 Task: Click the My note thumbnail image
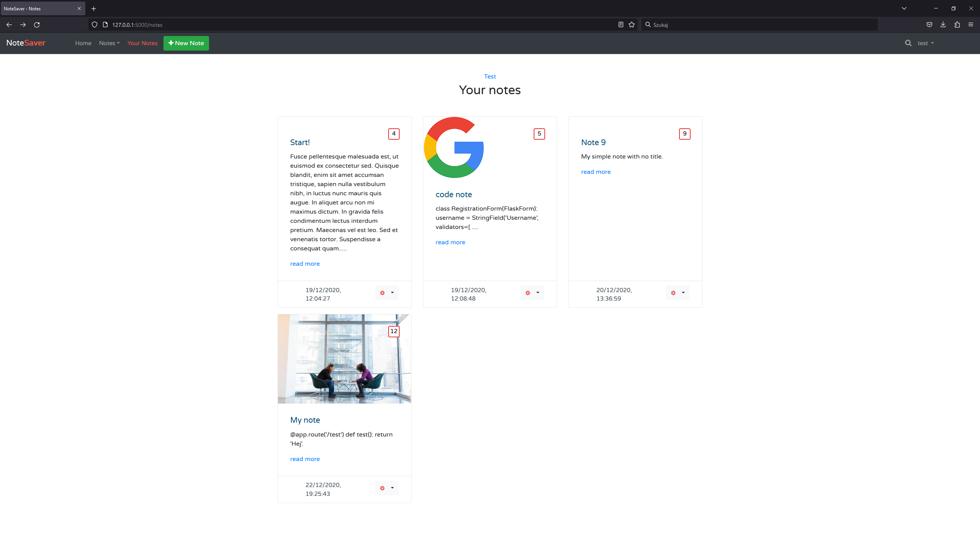point(344,359)
